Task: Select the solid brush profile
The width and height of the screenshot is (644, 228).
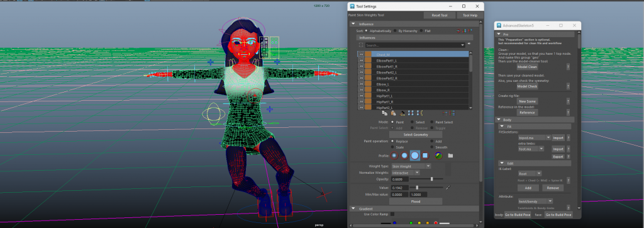Action: 415,156
